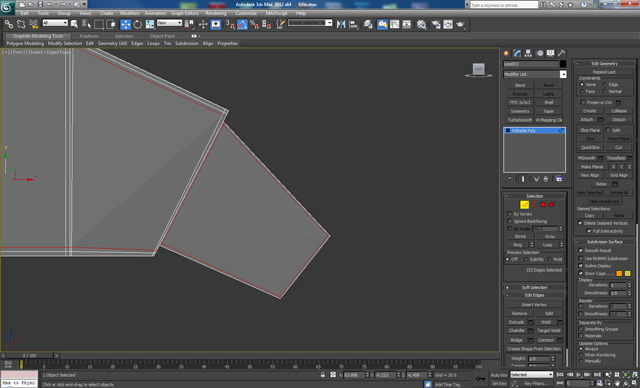Screen dimensions: 640x388
Task: Click the Loop selection button
Action: [x=547, y=245]
